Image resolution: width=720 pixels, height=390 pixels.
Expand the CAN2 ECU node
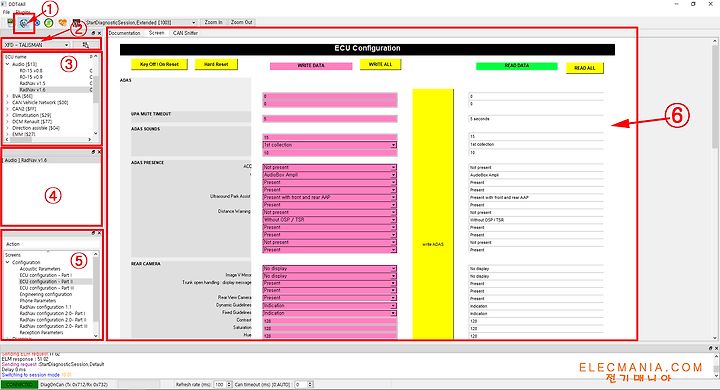pos(7,109)
